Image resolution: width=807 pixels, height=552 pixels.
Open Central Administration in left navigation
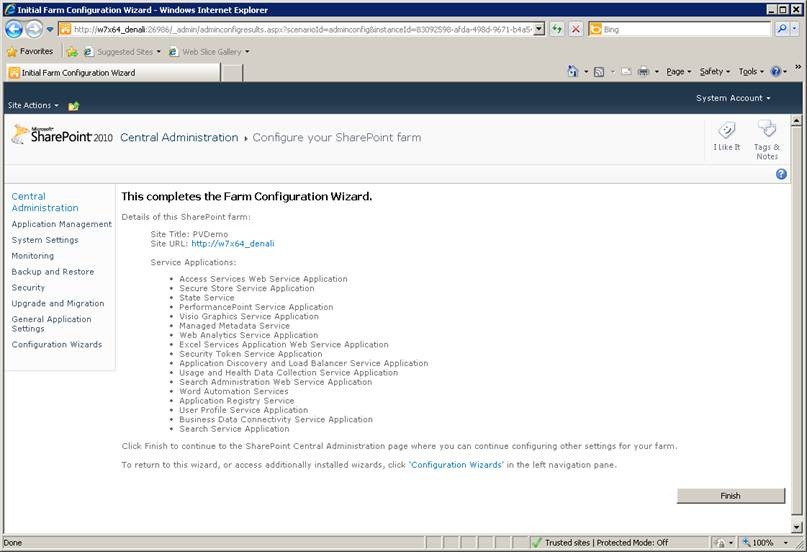tap(45, 202)
